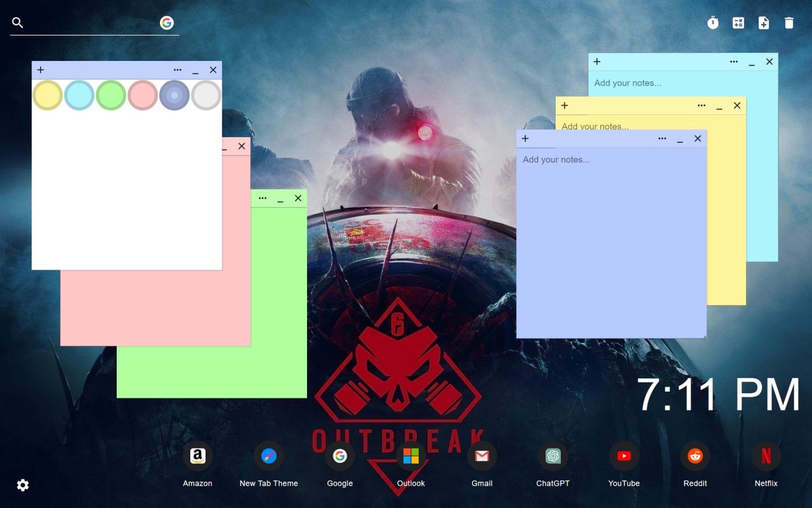Open the Netflix shortcut
This screenshot has width=812, height=508.
(x=766, y=456)
